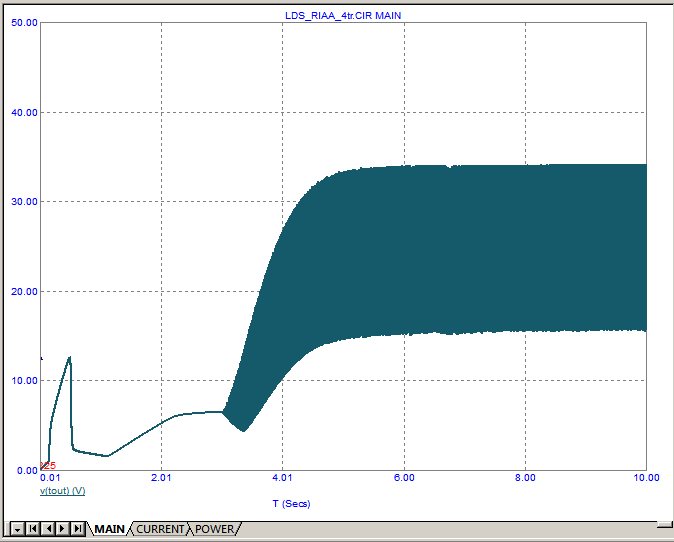674x542 pixels.
Task: Jump to the first page tab
Action: pyautogui.click(x=33, y=529)
